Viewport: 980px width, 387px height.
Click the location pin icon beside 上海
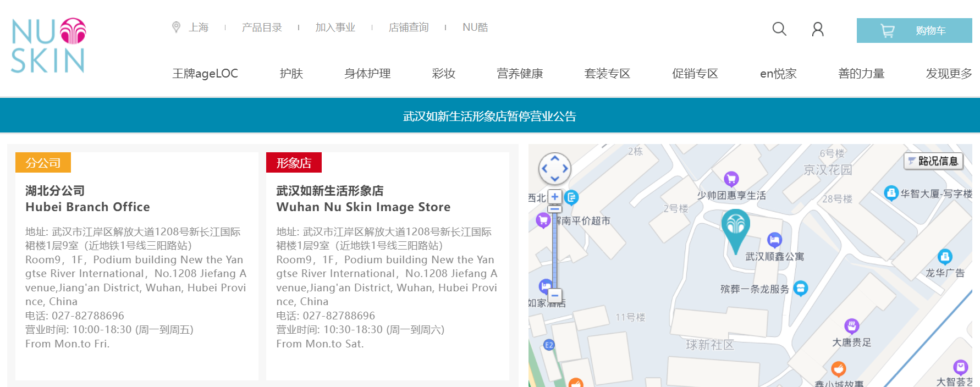pos(176,27)
